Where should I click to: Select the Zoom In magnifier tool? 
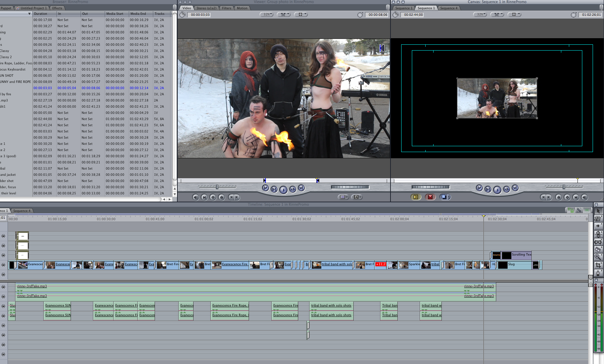(x=598, y=257)
